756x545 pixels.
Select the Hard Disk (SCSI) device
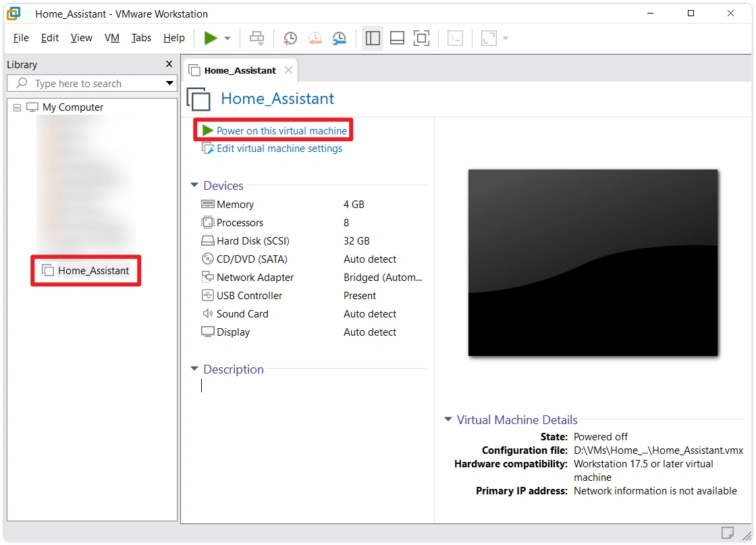click(x=311, y=241)
